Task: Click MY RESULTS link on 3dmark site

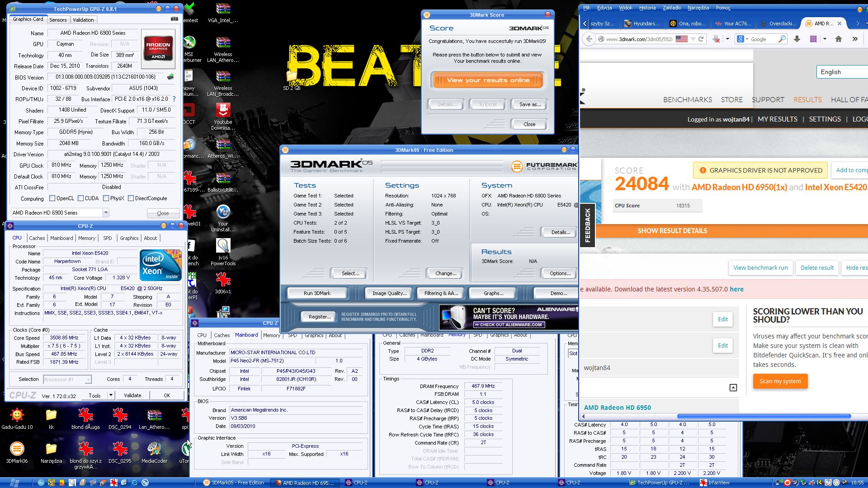Action: [777, 119]
